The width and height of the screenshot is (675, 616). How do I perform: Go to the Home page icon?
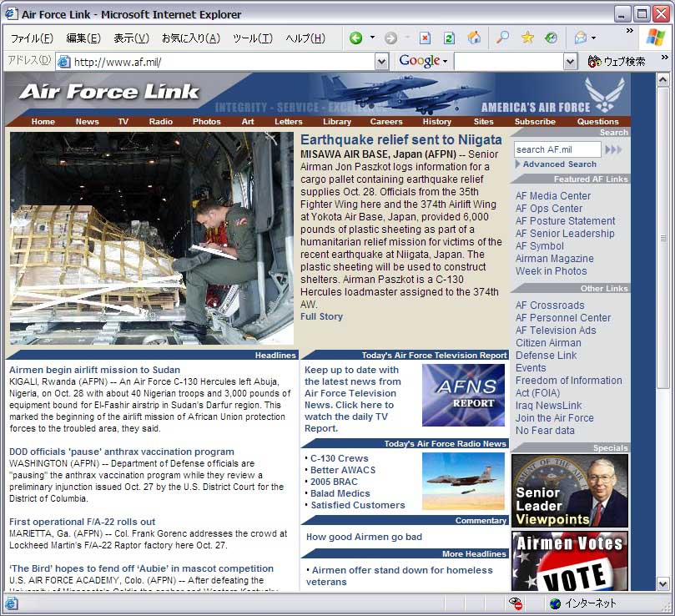[474, 38]
